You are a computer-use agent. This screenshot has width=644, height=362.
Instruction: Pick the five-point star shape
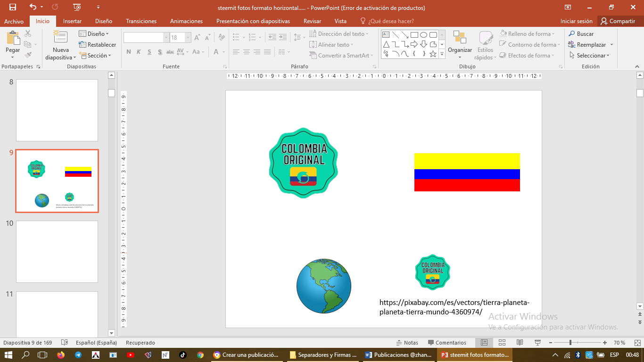click(433, 54)
